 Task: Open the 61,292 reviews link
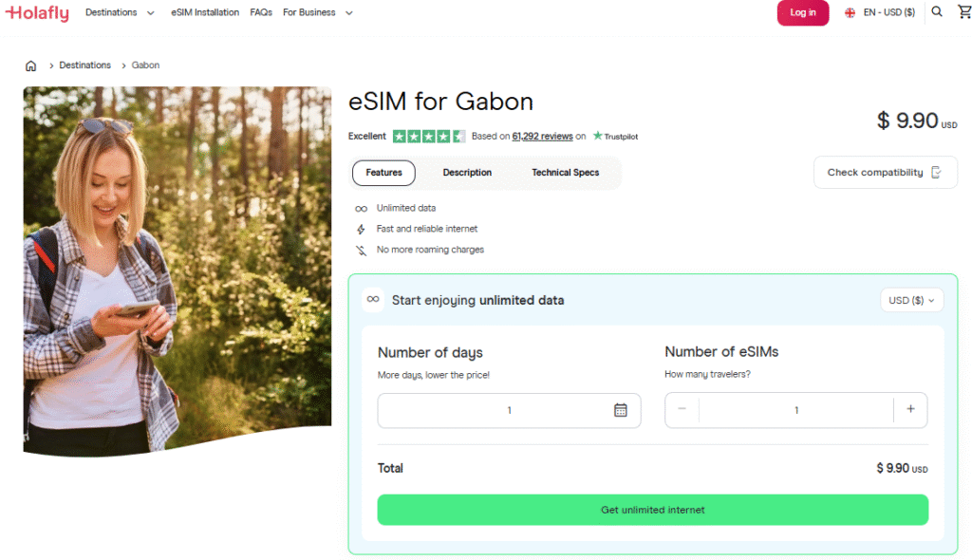coord(542,137)
